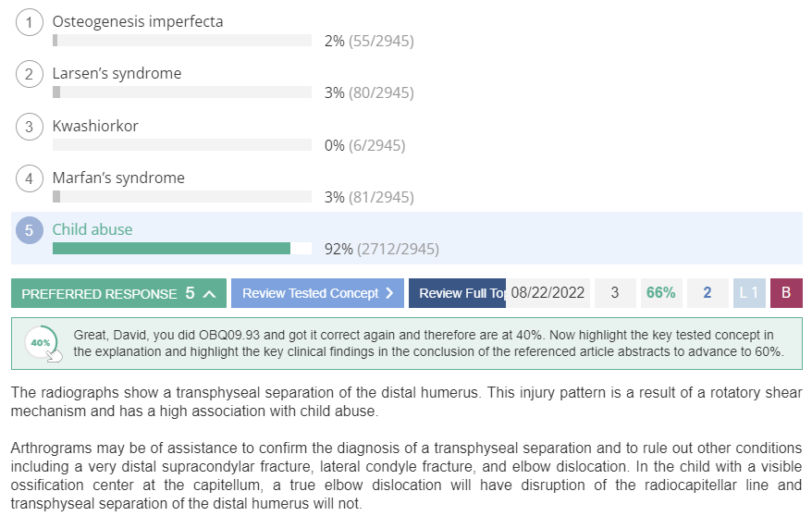The width and height of the screenshot is (812, 516).
Task: Click the green Child abuse percentage bar
Action: 171,249
